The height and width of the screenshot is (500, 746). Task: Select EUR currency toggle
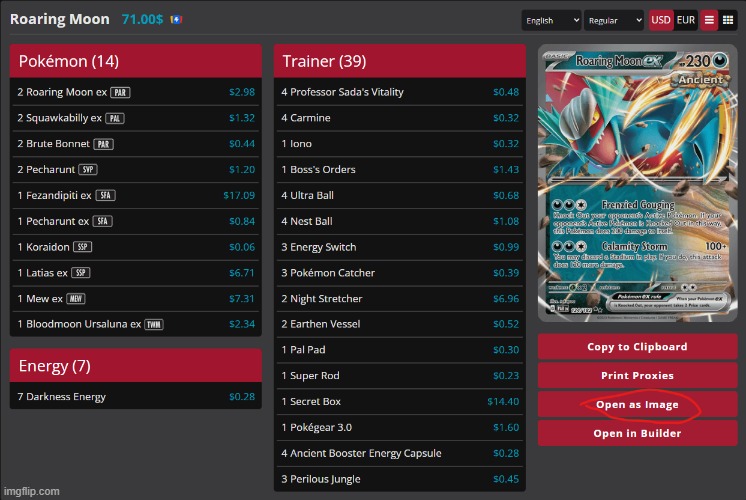click(x=686, y=20)
